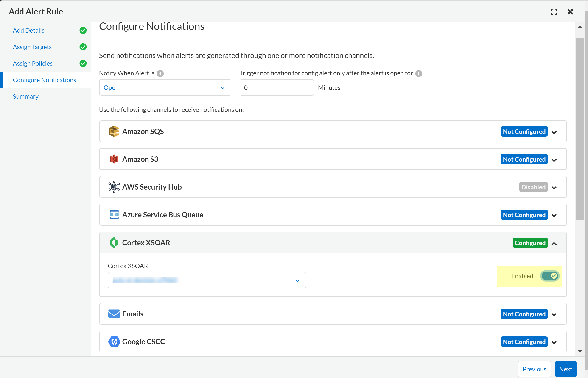Click the Configure Notifications page heading
Viewport: 588px width, 378px height.
(152, 27)
